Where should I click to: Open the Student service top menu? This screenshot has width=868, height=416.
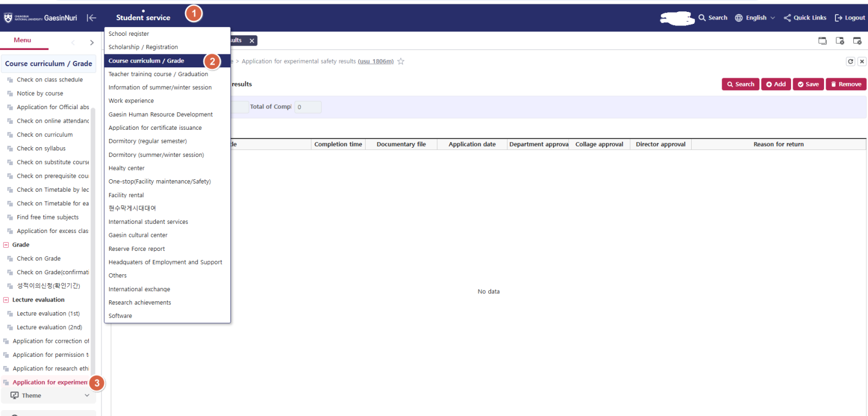143,18
